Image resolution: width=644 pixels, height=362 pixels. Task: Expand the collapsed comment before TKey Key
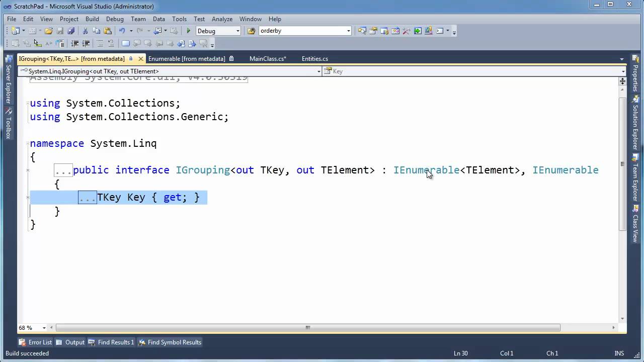[88, 198]
